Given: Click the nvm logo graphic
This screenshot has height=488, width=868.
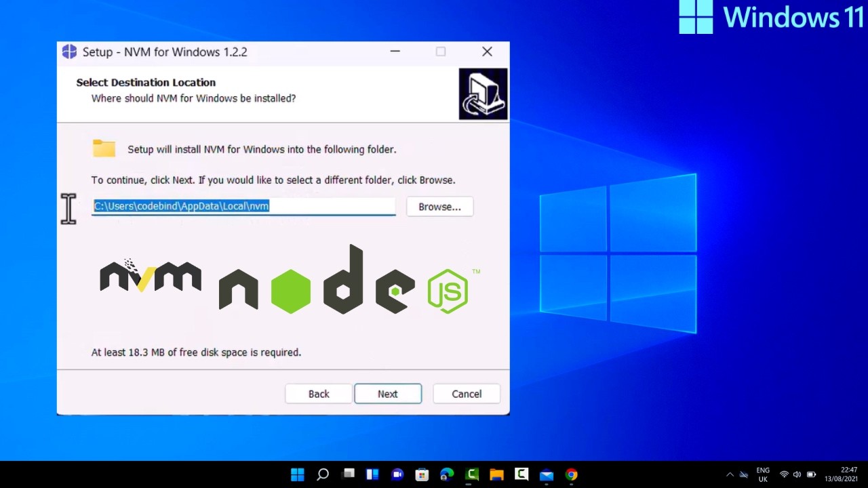Looking at the screenshot, I should (x=150, y=277).
